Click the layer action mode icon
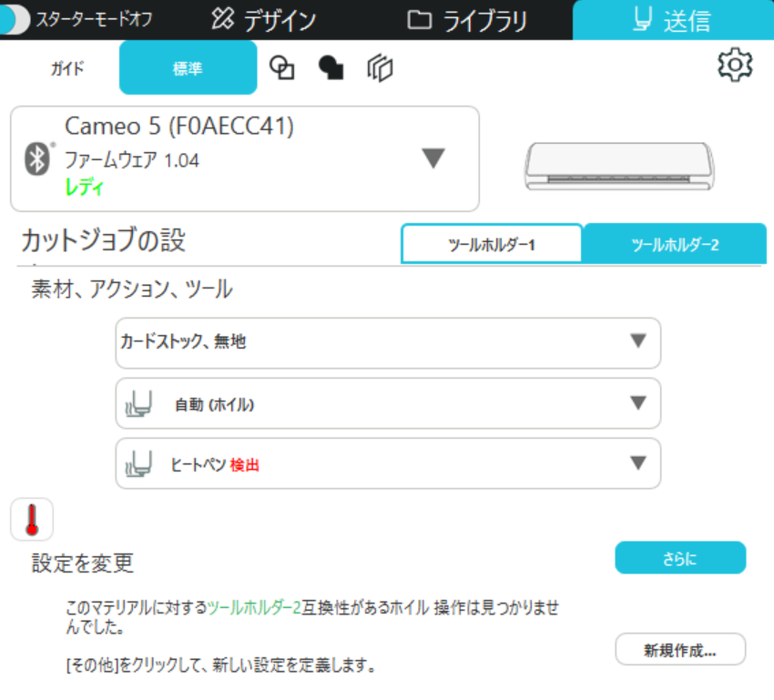Image resolution: width=774 pixels, height=700 pixels. [380, 68]
